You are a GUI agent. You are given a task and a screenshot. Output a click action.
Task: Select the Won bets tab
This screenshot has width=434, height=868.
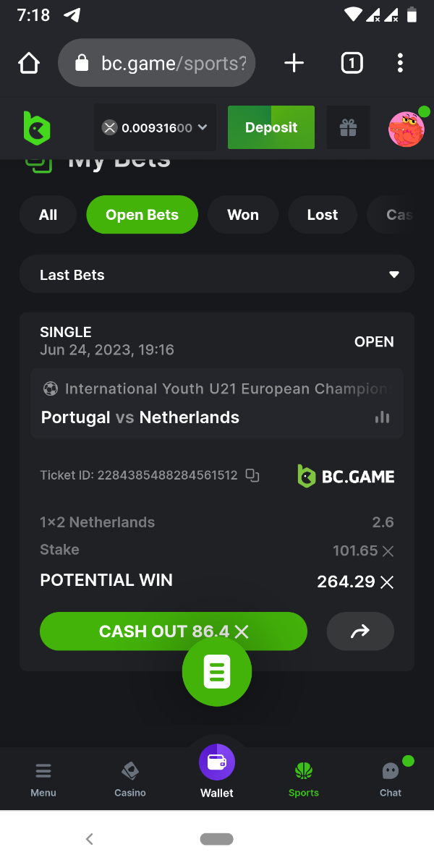point(243,215)
